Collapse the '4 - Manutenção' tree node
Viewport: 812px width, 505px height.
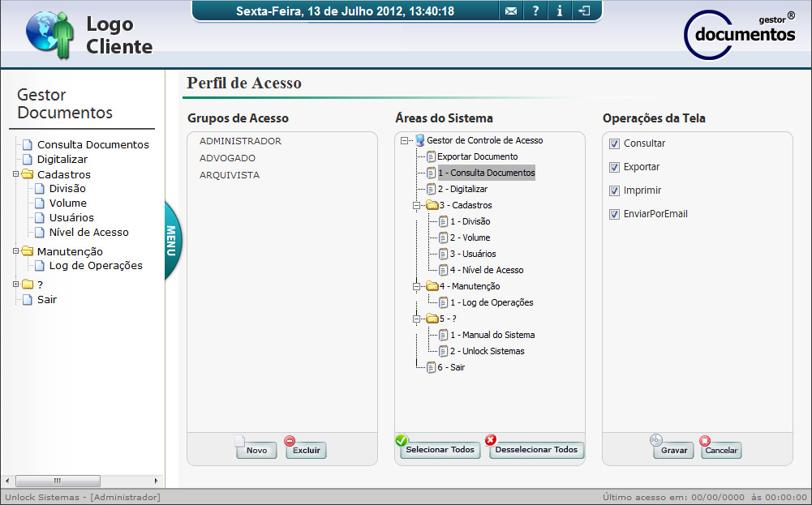417,286
